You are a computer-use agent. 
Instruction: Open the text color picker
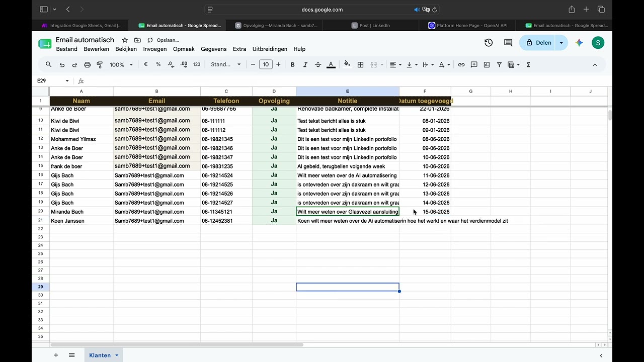point(331,64)
